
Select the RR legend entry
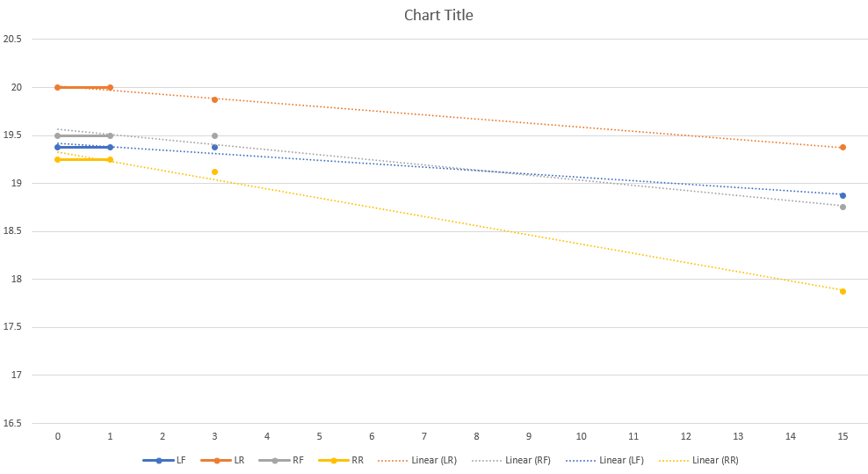click(341, 460)
